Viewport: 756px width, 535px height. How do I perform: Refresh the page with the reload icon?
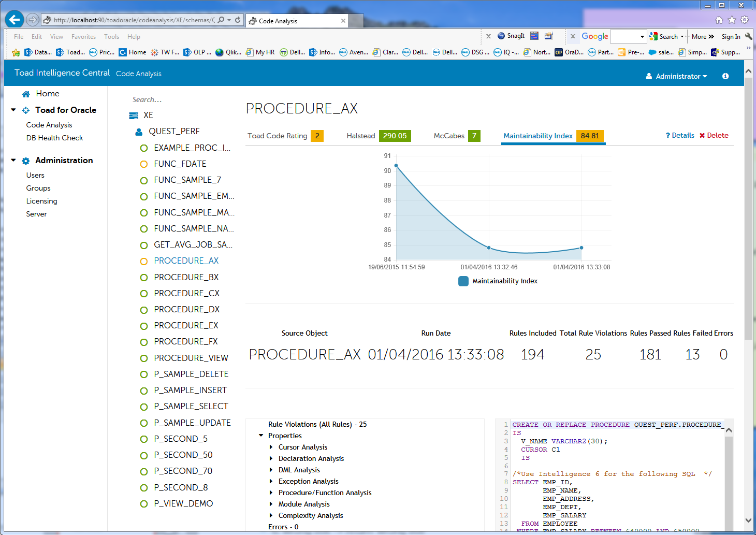pyautogui.click(x=238, y=20)
